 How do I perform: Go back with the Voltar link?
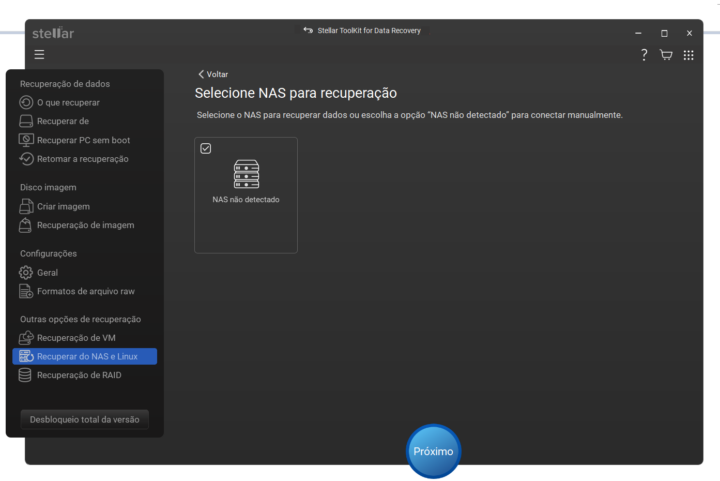[x=213, y=74]
